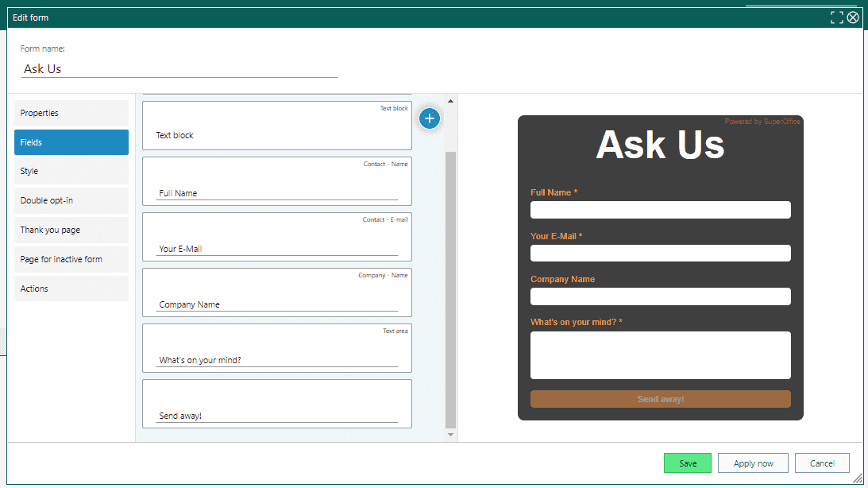Click the fields list scroll up arrow
Viewport: 868px width, 488px height.
[450, 102]
